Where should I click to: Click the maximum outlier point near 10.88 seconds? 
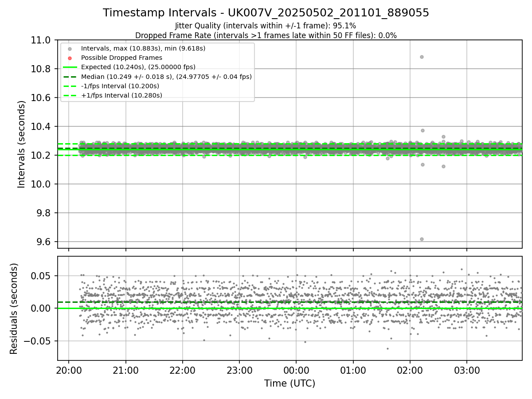(422, 57)
